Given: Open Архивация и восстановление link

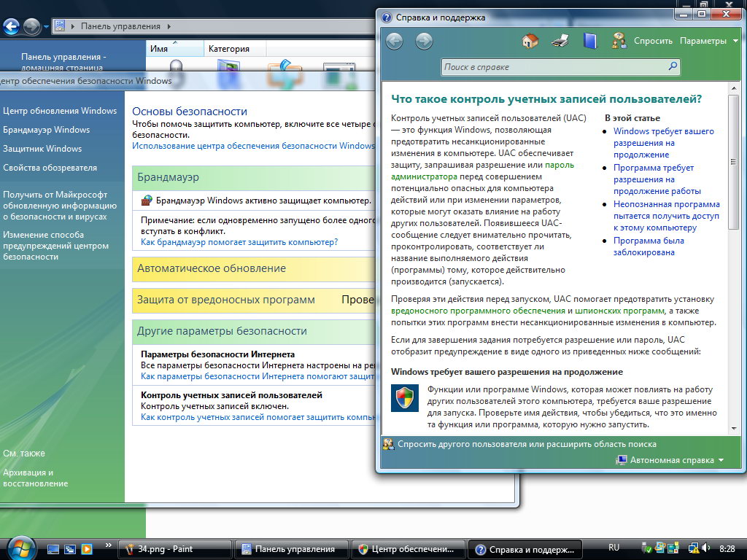Looking at the screenshot, I should coord(35,478).
